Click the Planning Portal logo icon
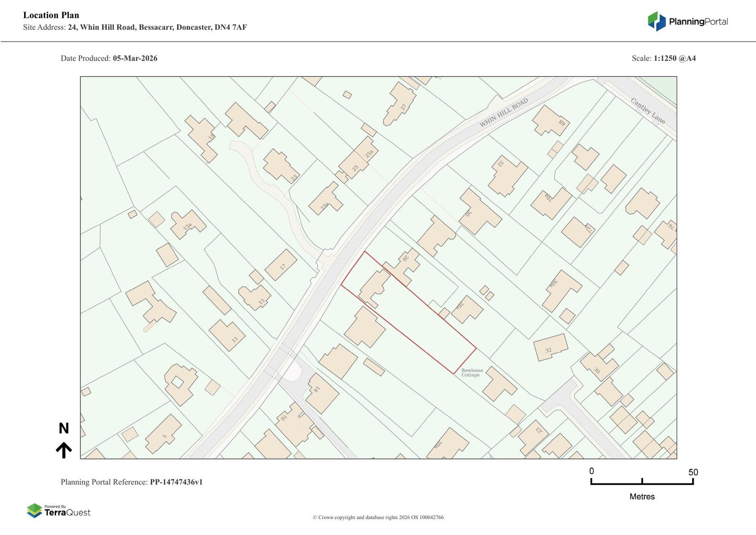The width and height of the screenshot is (756, 535). pos(656,21)
